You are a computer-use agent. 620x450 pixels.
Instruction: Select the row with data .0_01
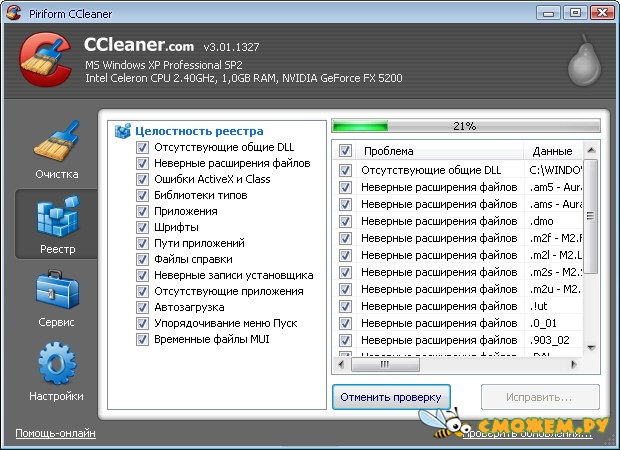[458, 323]
